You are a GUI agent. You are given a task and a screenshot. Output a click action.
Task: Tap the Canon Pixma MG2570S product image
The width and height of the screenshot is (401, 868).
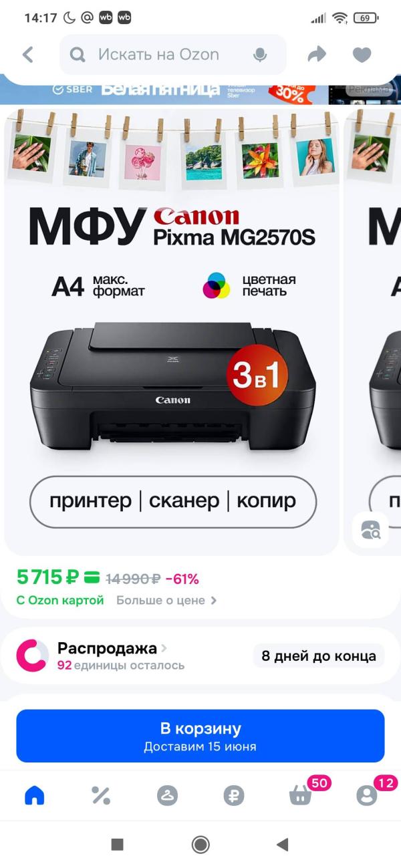172,331
